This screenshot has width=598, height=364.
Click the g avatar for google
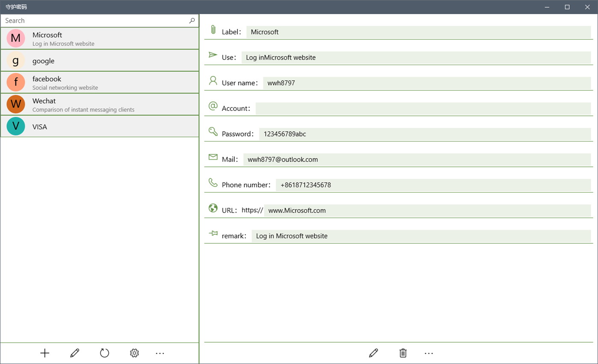[16, 60]
